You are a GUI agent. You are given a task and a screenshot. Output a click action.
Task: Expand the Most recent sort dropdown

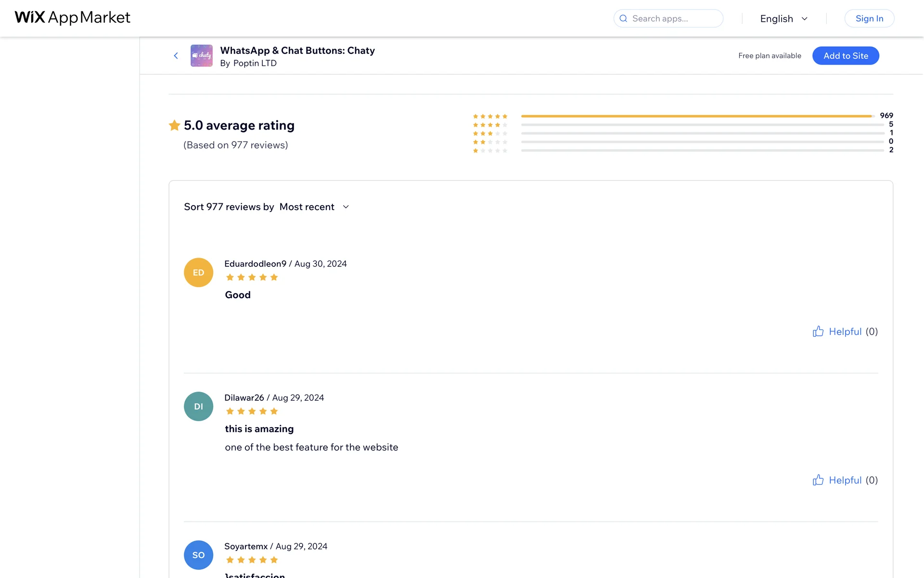307,207
